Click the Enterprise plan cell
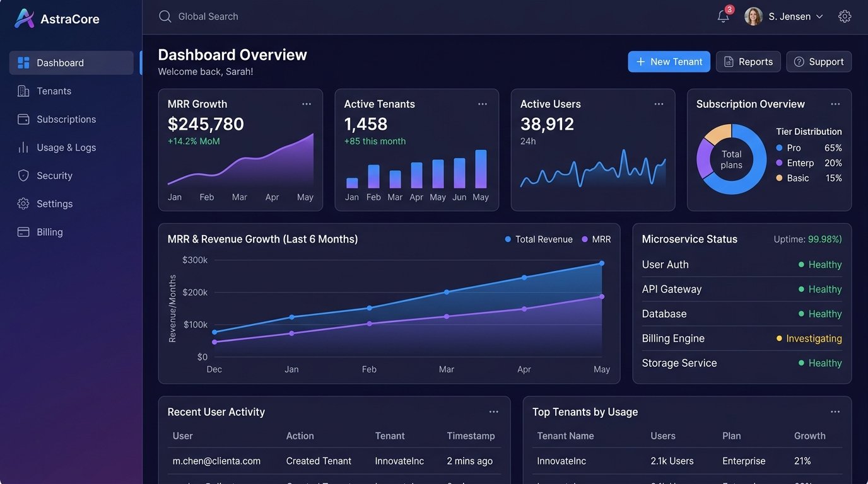 (x=744, y=461)
